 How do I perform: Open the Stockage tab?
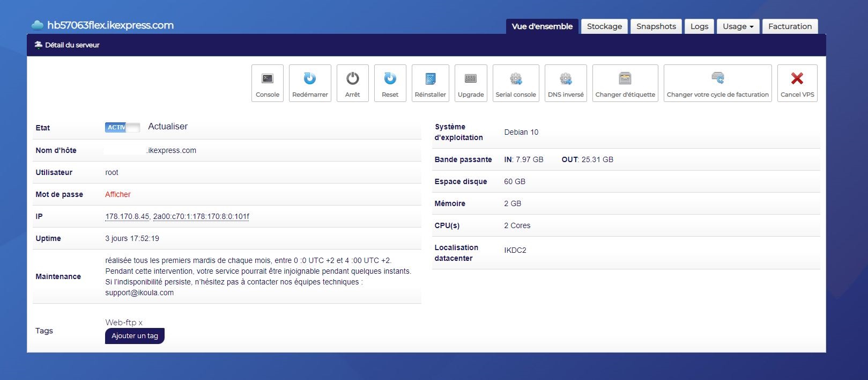pos(604,26)
